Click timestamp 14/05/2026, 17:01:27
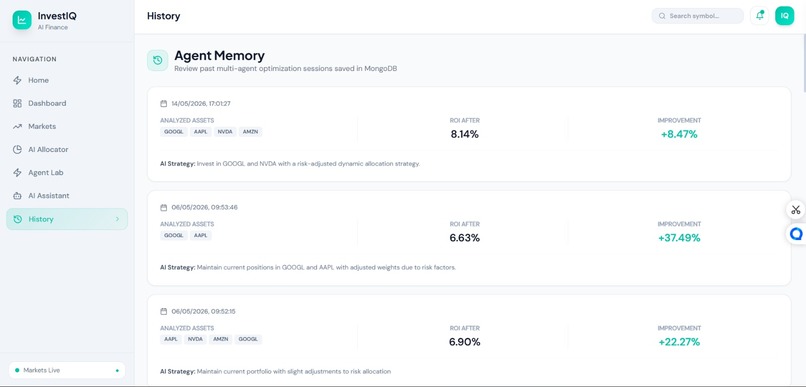The image size is (806, 387). (201, 103)
